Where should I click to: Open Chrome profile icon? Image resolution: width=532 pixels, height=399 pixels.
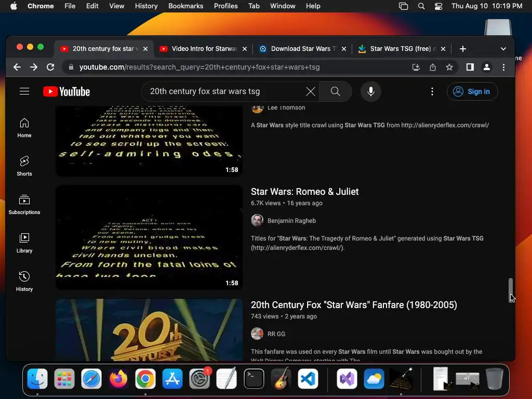(486, 67)
